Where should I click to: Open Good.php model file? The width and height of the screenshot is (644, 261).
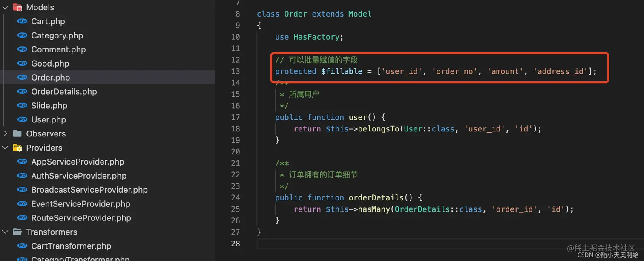point(50,64)
